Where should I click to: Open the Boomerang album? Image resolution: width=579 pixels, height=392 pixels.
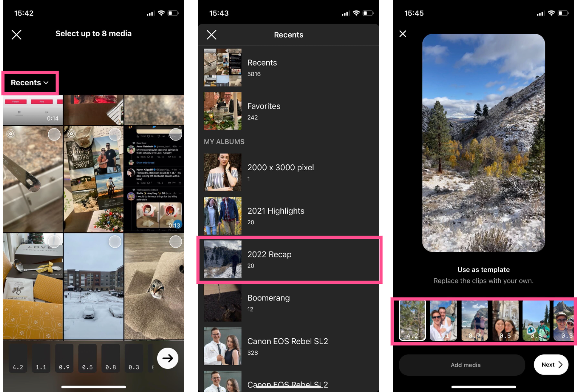pyautogui.click(x=289, y=303)
